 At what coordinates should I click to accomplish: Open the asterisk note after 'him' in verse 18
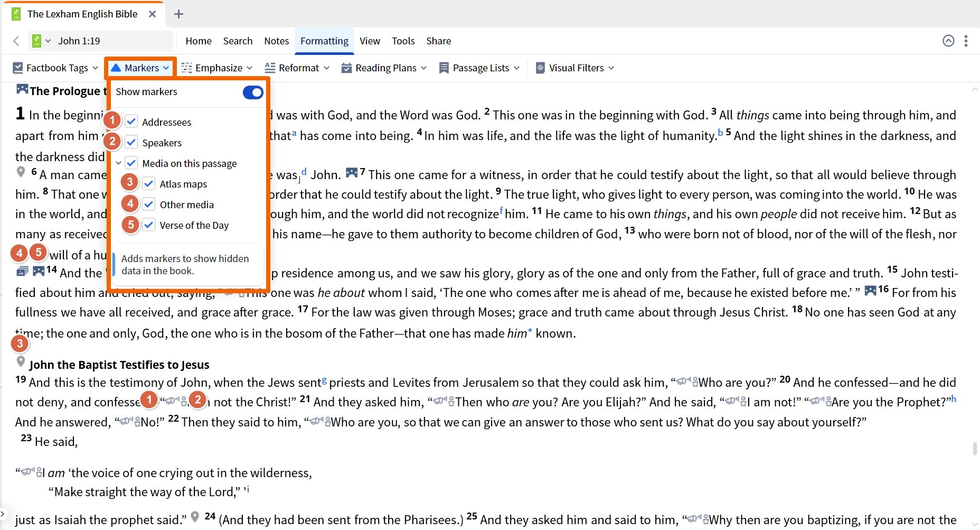tap(530, 332)
